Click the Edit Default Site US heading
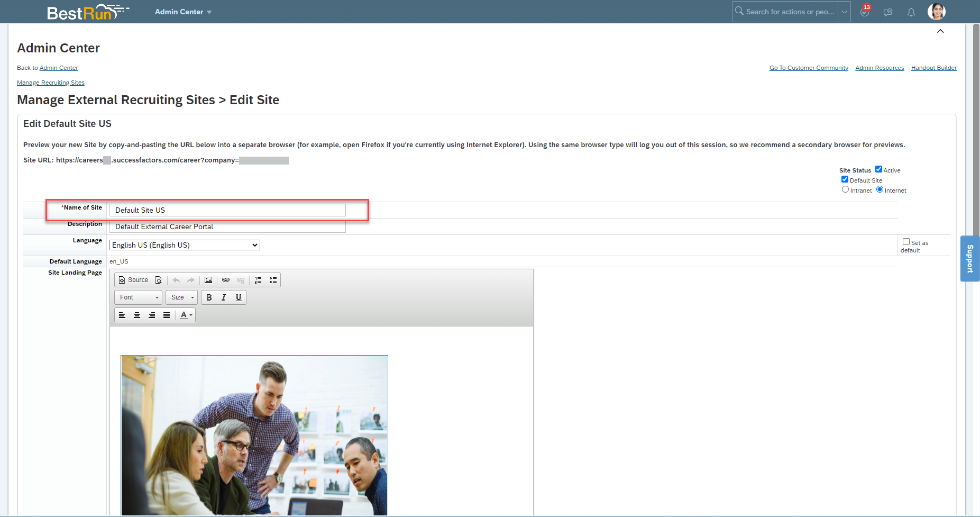The width and height of the screenshot is (980, 517). pos(67,124)
